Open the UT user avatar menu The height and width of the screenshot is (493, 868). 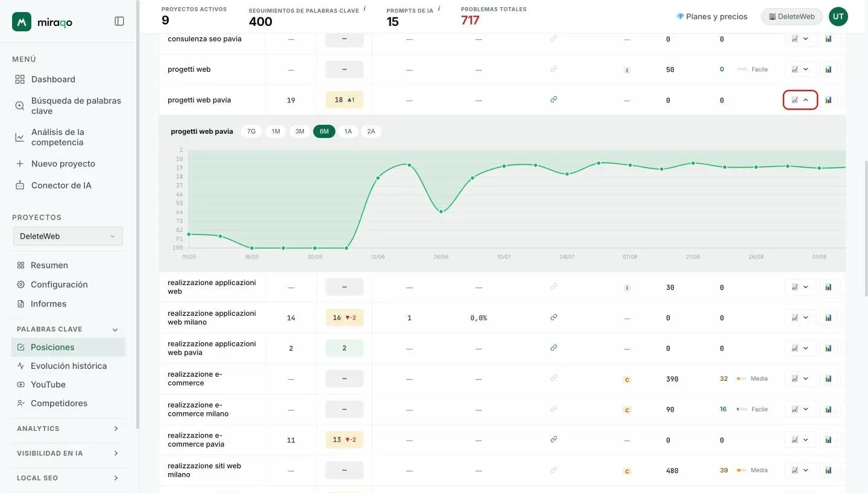point(838,16)
